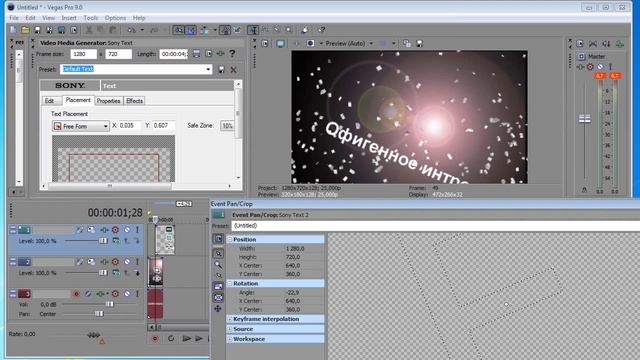Collapse the Position section in Pan/Crop
Viewport: 640px width, 360px height.
230,240
